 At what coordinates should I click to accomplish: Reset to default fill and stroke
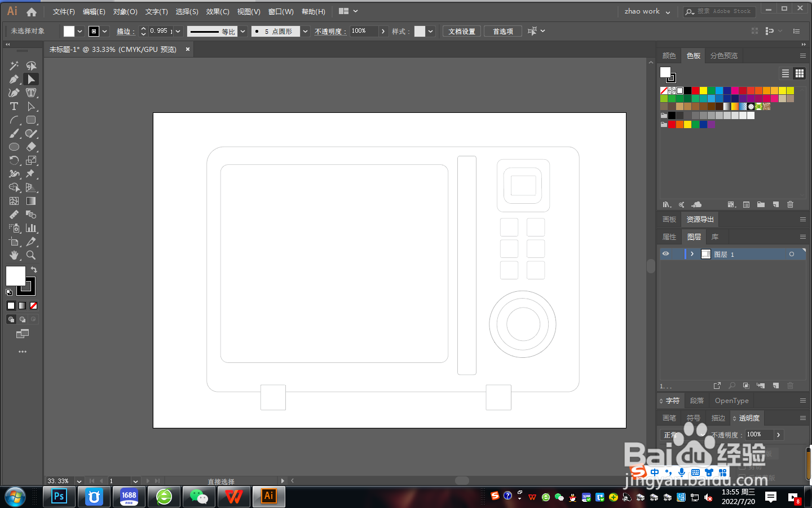pyautogui.click(x=9, y=292)
